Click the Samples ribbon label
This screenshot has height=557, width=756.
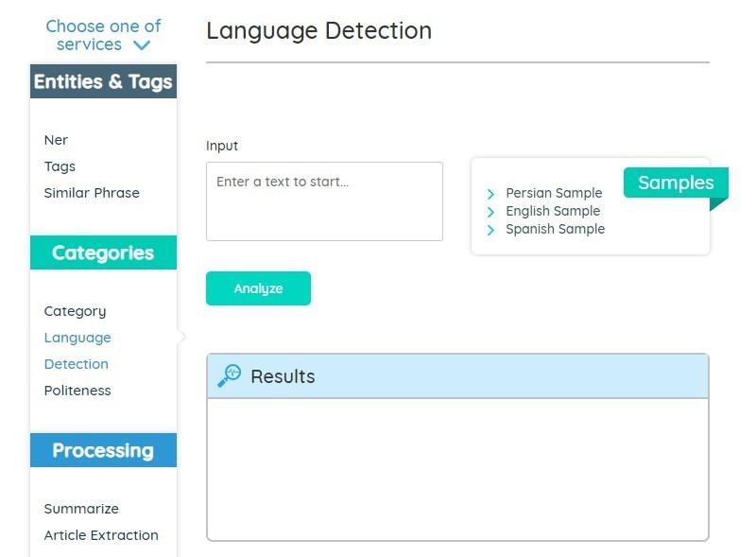coord(675,183)
